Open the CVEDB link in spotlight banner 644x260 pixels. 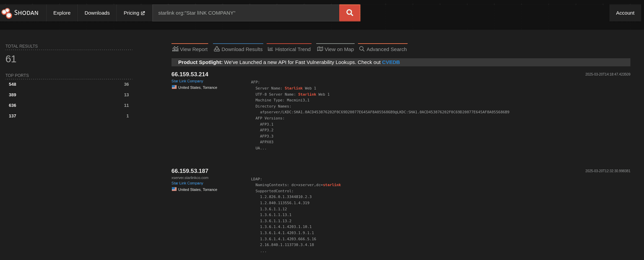391,62
